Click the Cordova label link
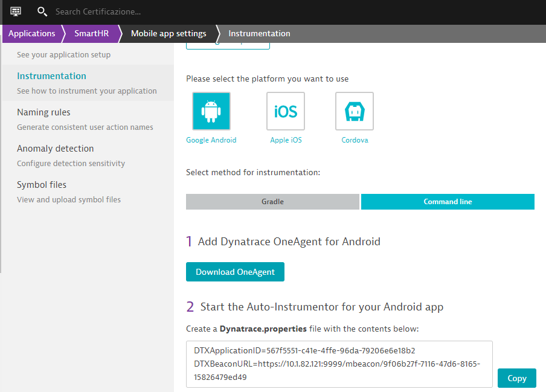546x392 pixels. (354, 140)
